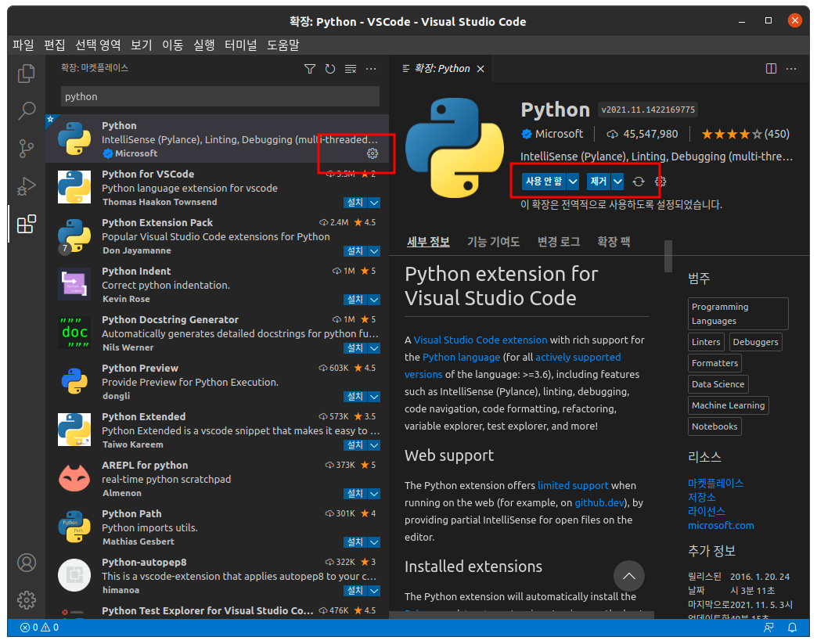The image size is (817, 644).
Task: Switch to the 변경 로그 tab
Action: click(559, 242)
